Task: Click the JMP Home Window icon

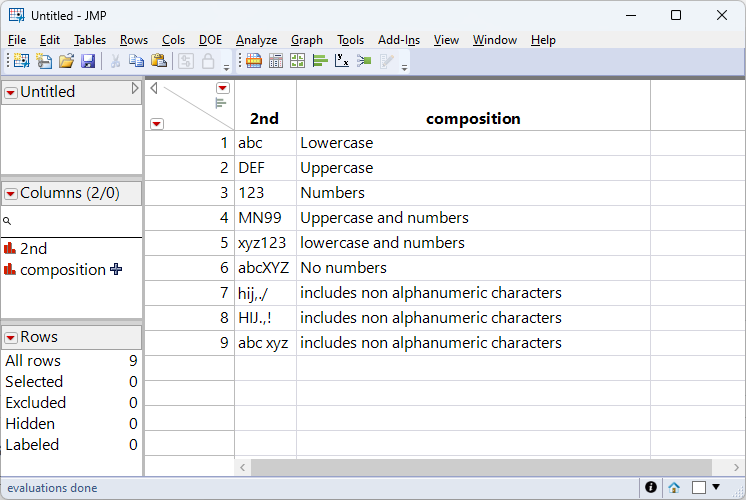Action: pos(675,487)
